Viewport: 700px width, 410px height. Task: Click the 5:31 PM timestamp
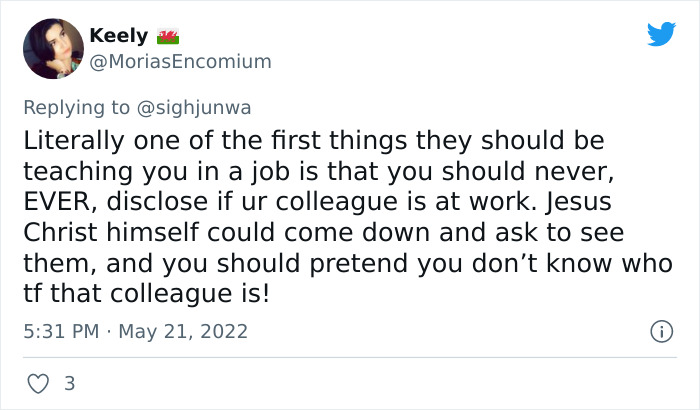point(60,330)
